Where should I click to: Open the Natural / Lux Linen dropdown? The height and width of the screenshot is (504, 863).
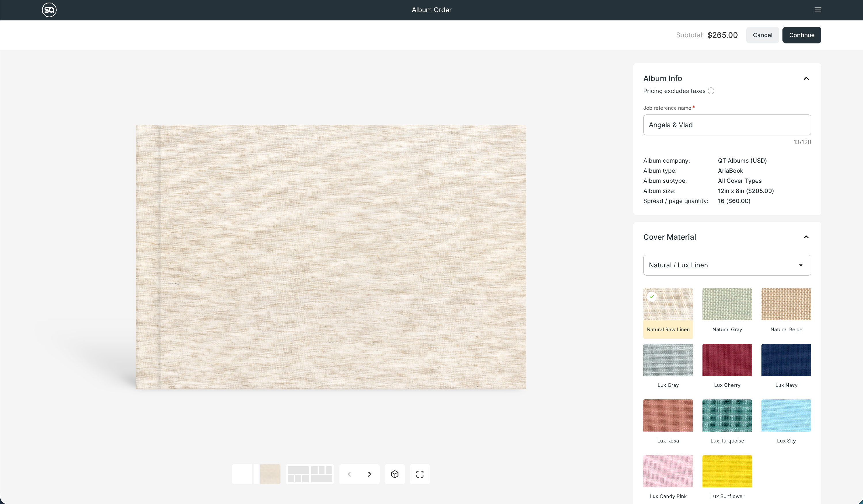[727, 265]
